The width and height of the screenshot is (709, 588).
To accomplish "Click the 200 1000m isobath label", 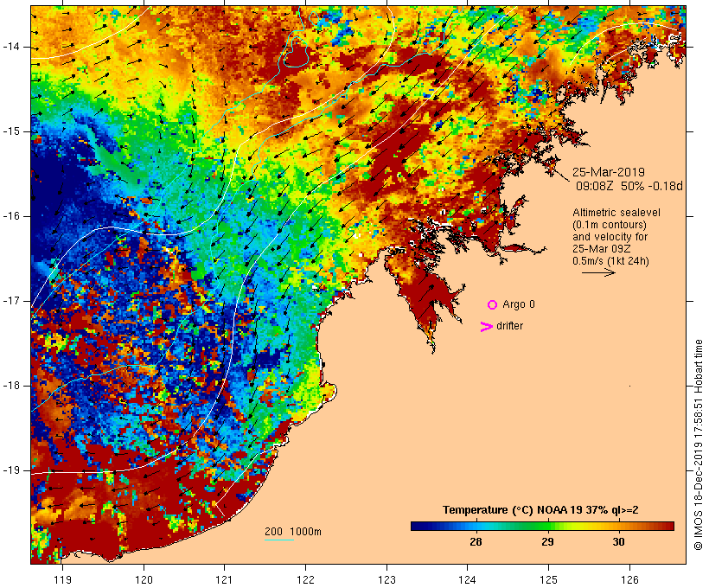I will pos(293,532).
